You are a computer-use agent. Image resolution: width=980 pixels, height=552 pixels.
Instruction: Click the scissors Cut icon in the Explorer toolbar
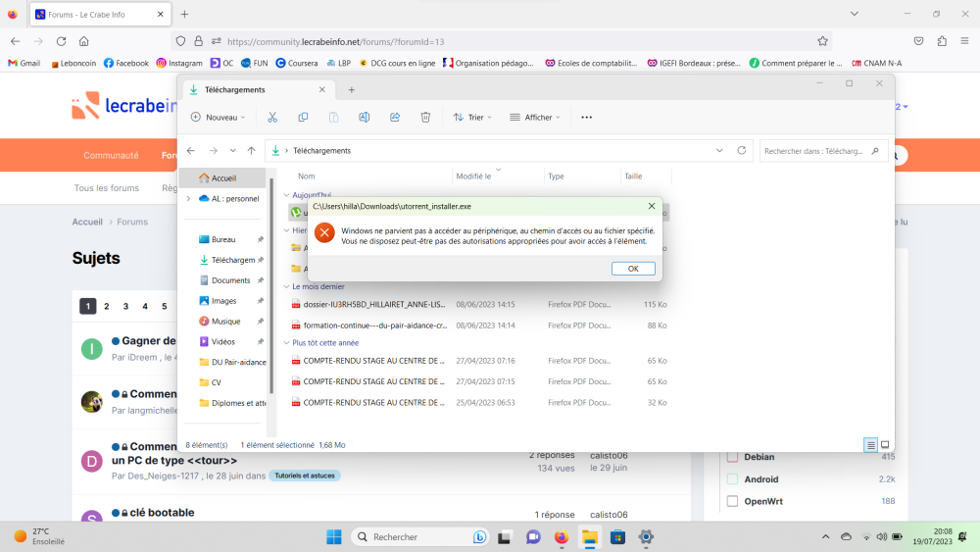(272, 117)
